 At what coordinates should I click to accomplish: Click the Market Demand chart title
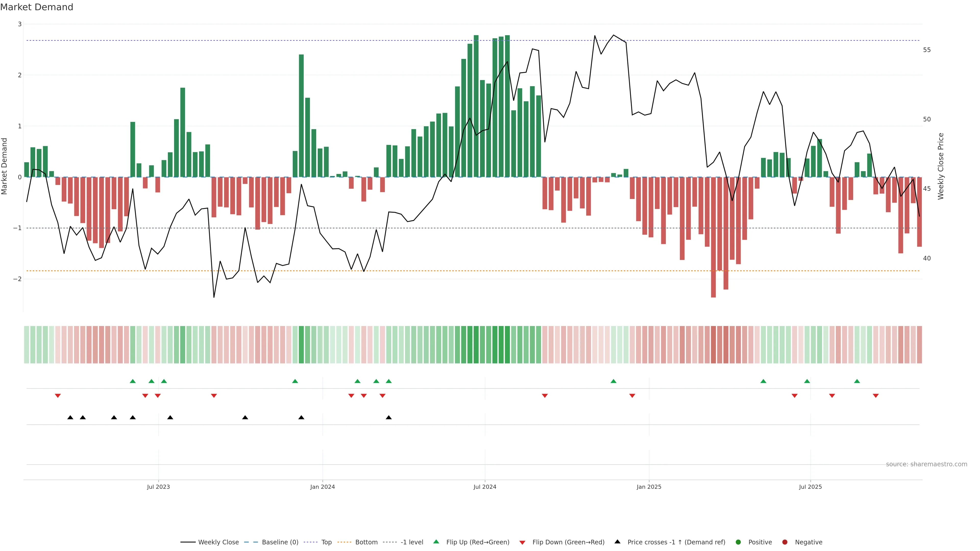(36, 7)
